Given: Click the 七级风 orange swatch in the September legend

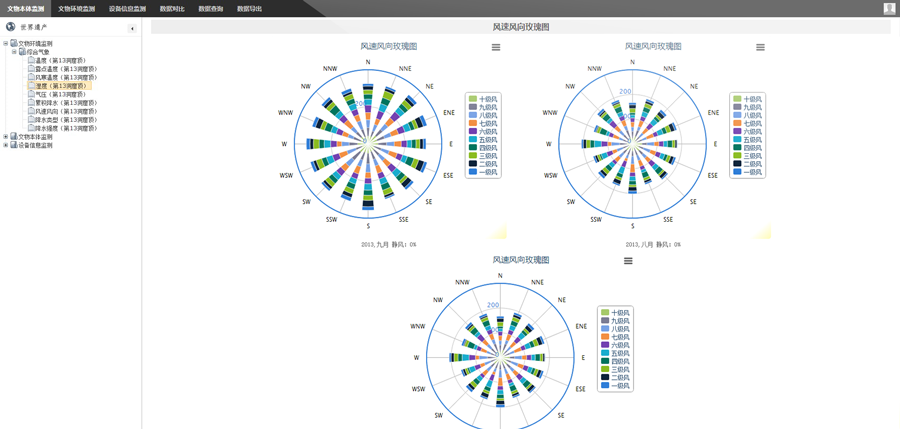Looking at the screenshot, I should pos(473,124).
